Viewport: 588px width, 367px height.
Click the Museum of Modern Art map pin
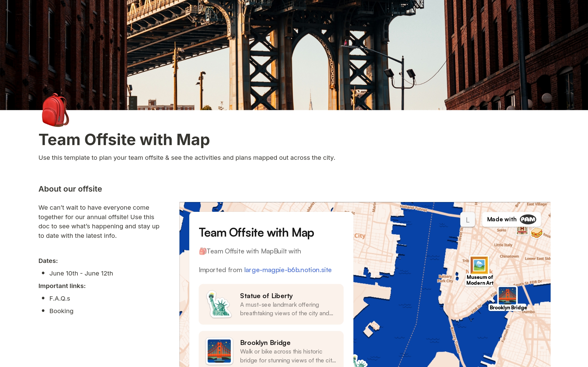pos(479,265)
